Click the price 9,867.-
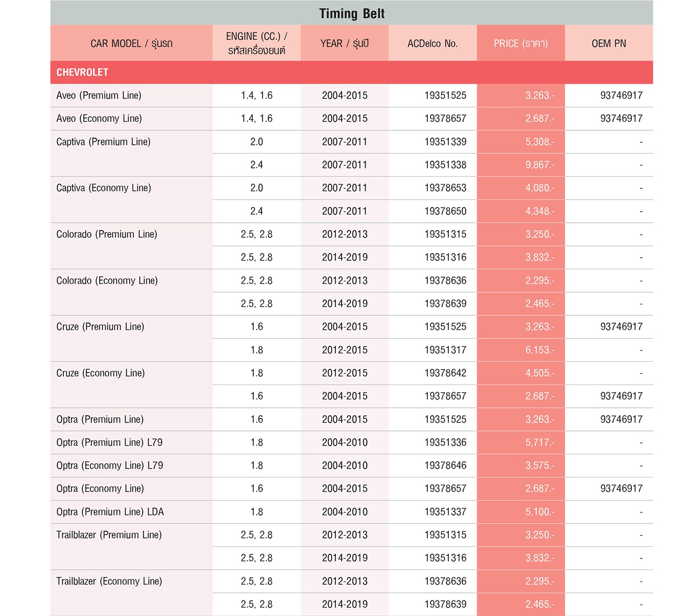 tap(540, 165)
